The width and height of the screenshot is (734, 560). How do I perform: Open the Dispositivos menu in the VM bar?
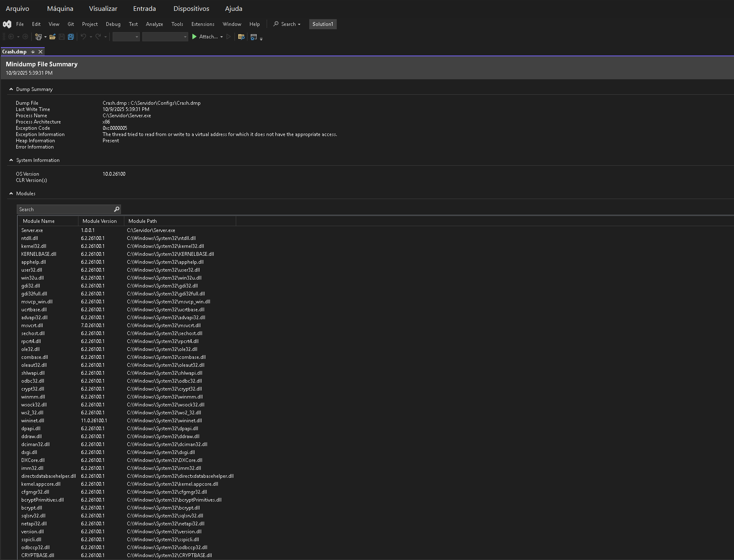pos(191,9)
